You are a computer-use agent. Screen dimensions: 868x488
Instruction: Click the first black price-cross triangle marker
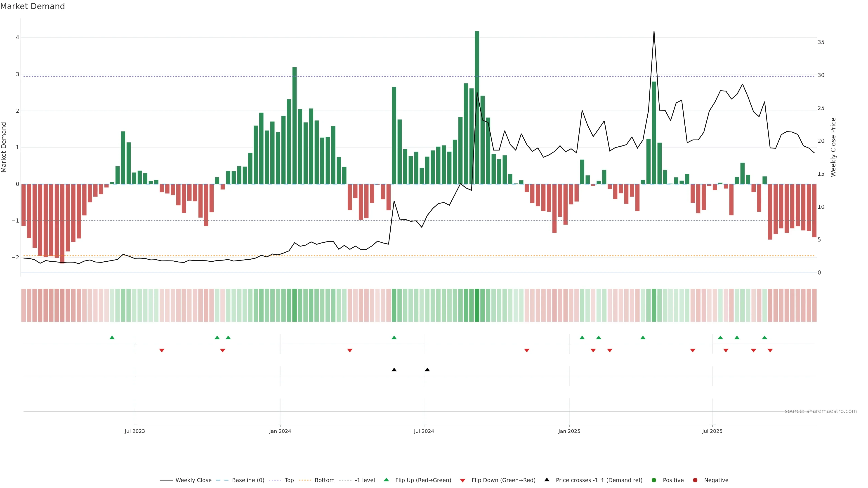tap(394, 370)
